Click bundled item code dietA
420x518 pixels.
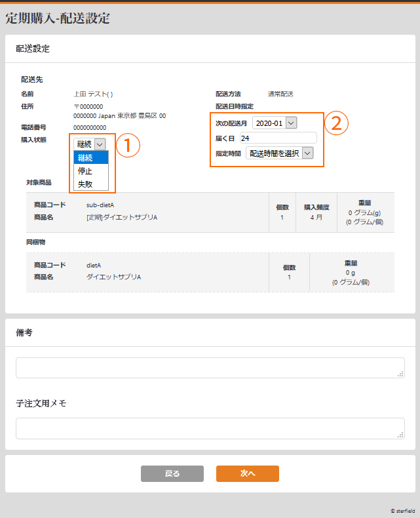point(95,265)
